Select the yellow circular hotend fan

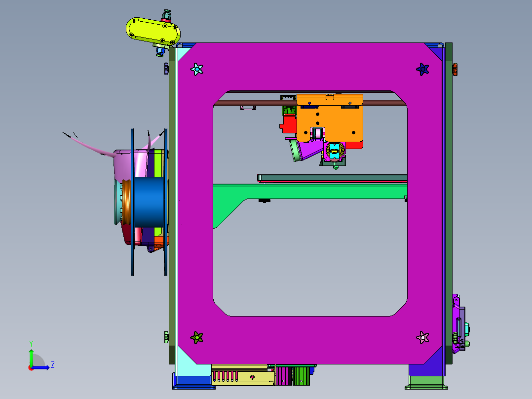click(x=335, y=151)
